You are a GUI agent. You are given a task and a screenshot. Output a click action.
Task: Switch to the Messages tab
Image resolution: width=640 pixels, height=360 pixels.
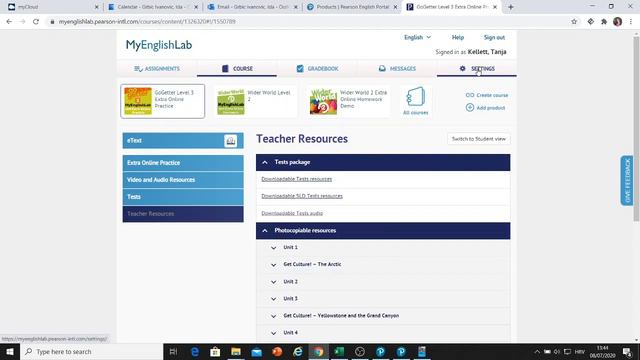point(397,69)
